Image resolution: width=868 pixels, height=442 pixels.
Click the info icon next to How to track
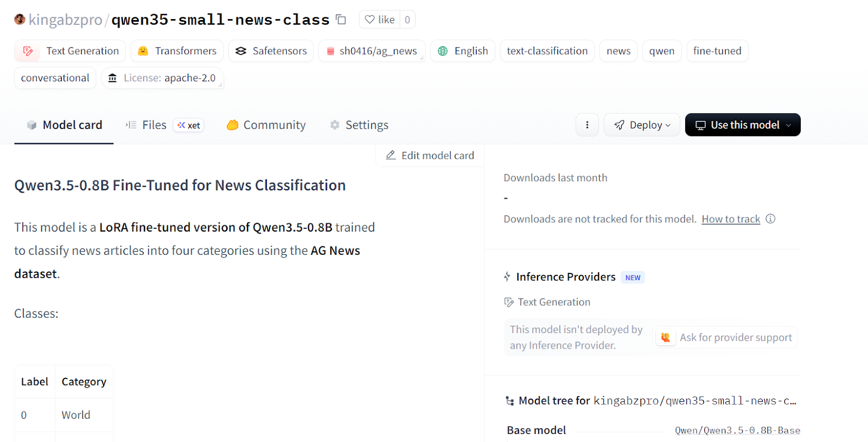point(770,219)
